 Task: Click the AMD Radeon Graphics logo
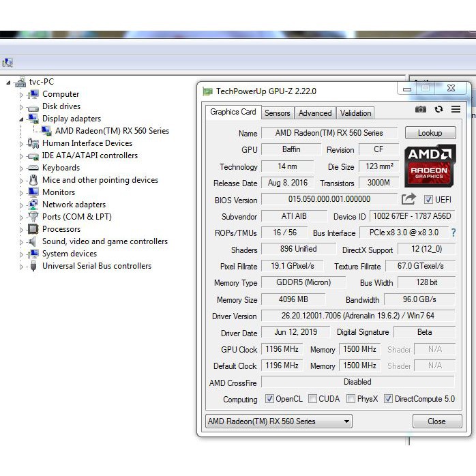click(x=430, y=166)
